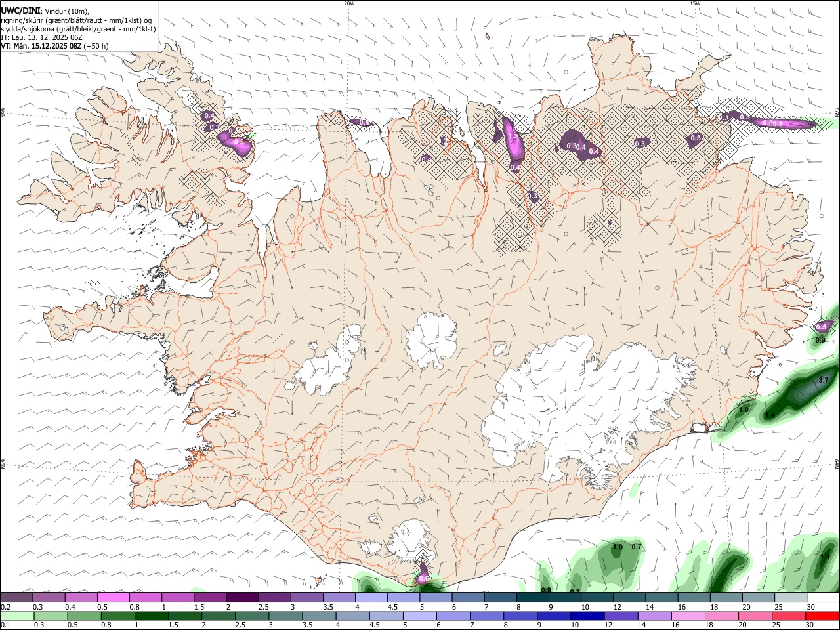This screenshot has height=630, width=840.
Task: Select the white 30 swatch in the top scale
Action: coord(823,598)
